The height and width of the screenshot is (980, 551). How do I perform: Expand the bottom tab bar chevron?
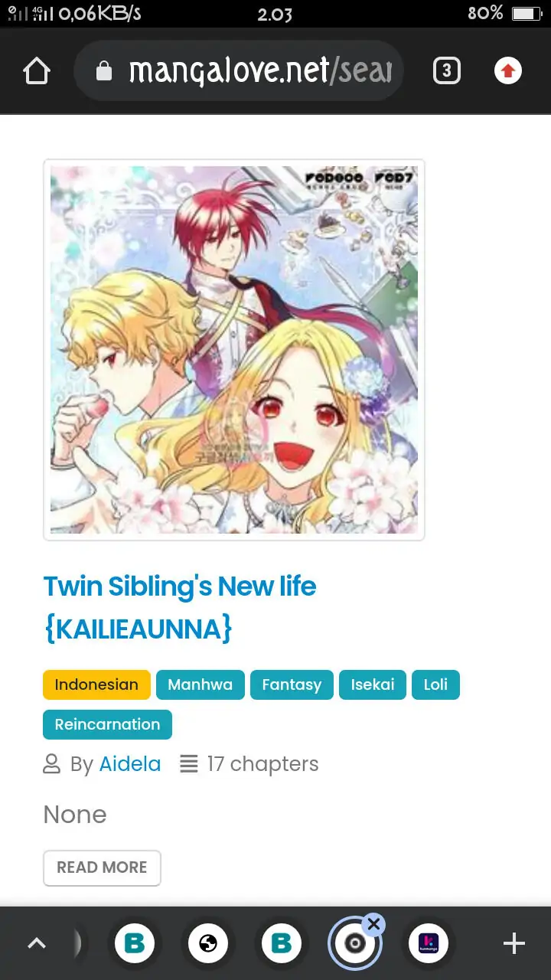point(37,943)
